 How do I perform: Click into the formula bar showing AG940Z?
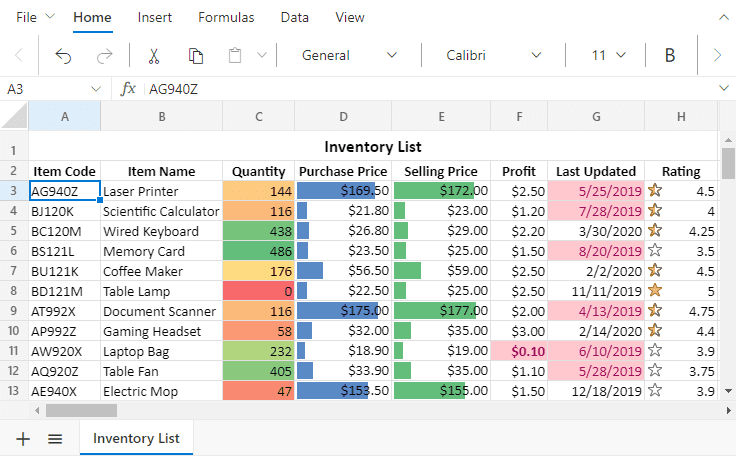coord(429,89)
